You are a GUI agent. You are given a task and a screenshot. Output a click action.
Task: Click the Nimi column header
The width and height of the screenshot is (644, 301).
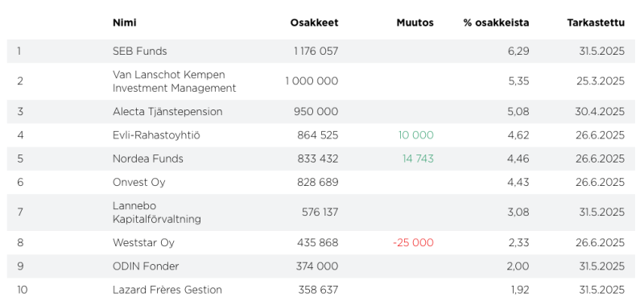pyautogui.click(x=124, y=23)
